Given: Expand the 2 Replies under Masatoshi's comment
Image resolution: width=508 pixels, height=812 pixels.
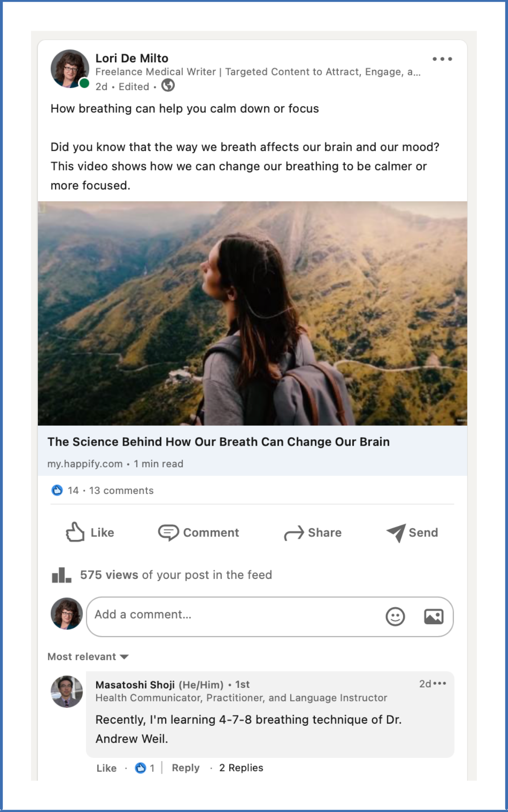Looking at the screenshot, I should pos(241,768).
